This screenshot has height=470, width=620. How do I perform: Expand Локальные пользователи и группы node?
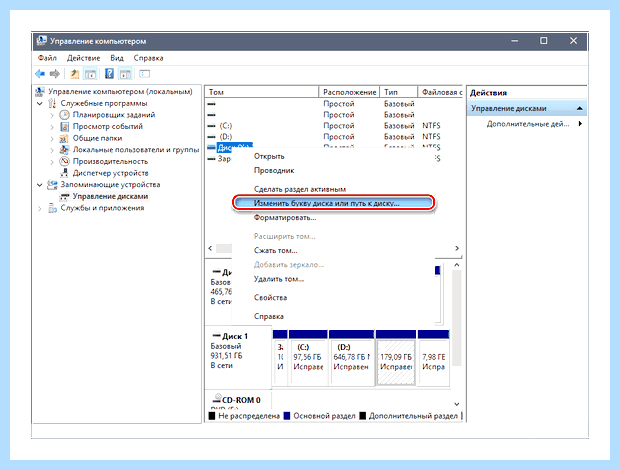click(x=52, y=150)
